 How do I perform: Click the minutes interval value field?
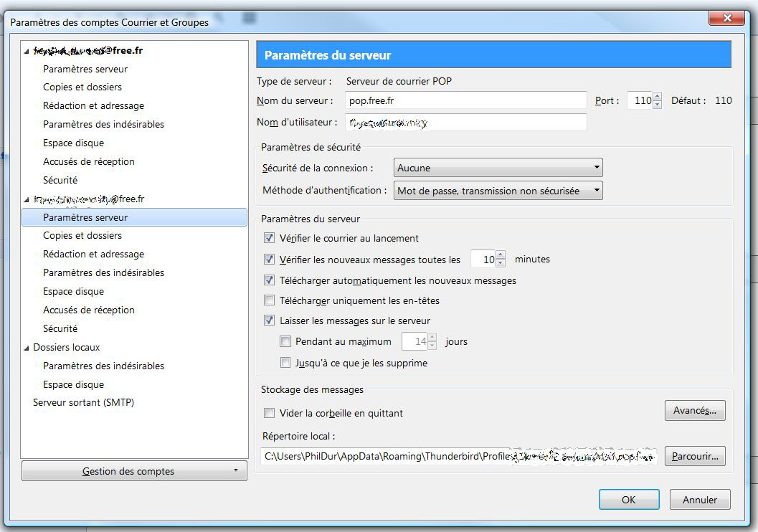(x=483, y=260)
